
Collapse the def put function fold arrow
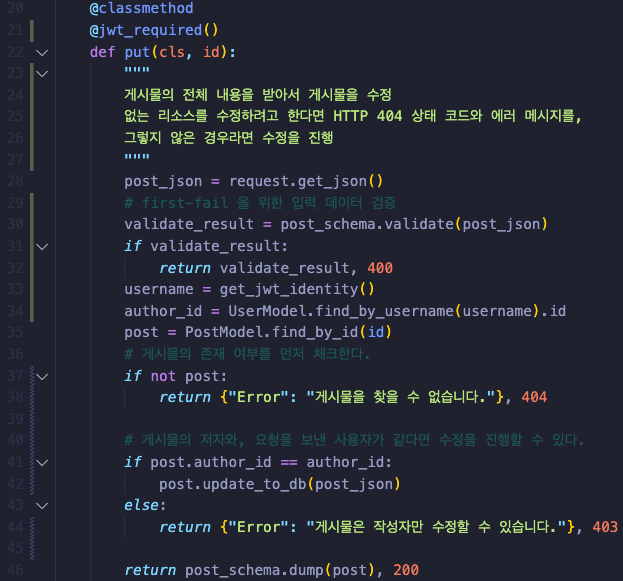pyautogui.click(x=42, y=52)
